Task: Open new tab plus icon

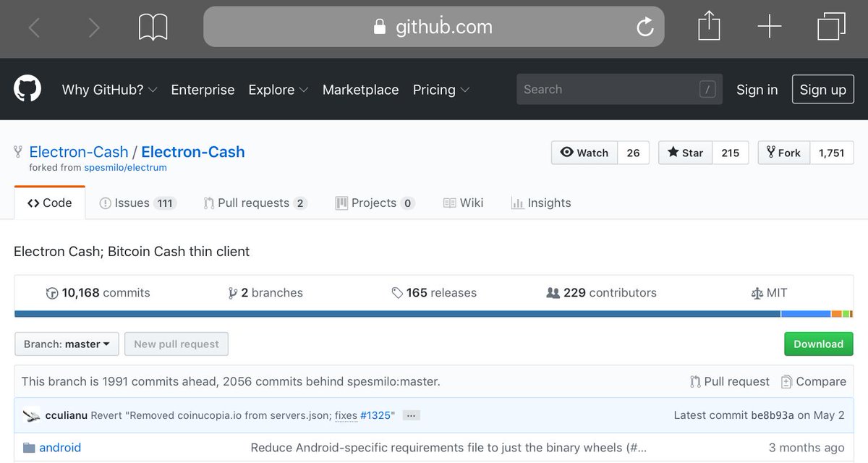Action: 770,27
